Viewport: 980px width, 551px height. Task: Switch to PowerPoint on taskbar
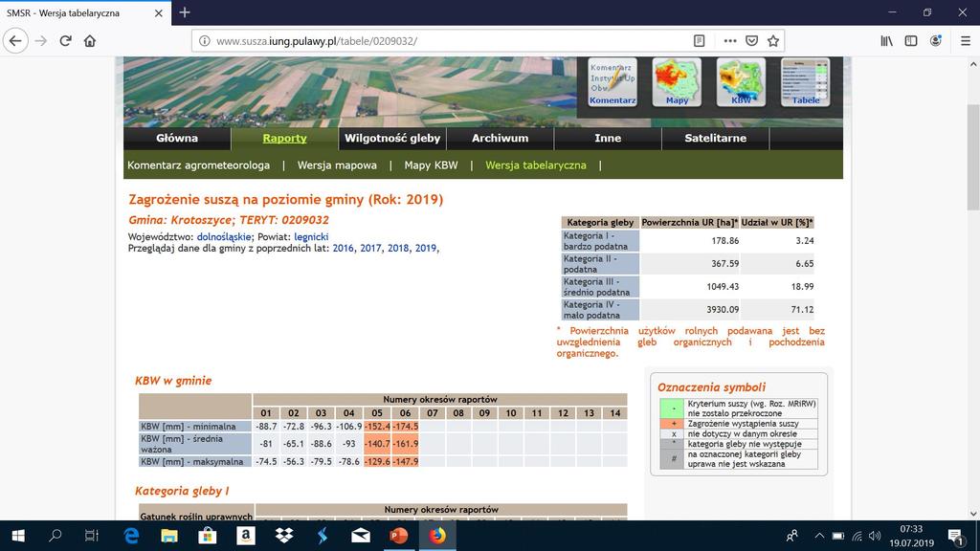(x=399, y=536)
